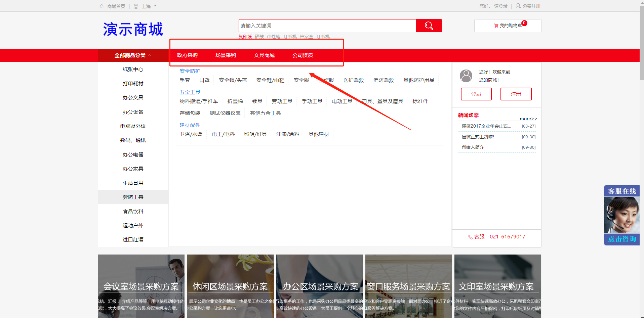Click the 我的购物车 button
Screen dimensions: 644x318
508,26
